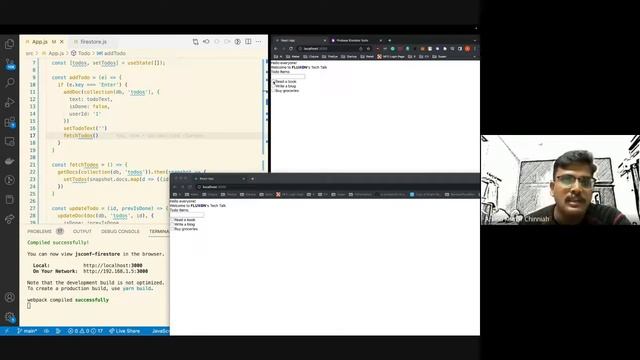Click the VS Code remote window indicator
Viewport: 640px width, 360px height.
pos(7,331)
